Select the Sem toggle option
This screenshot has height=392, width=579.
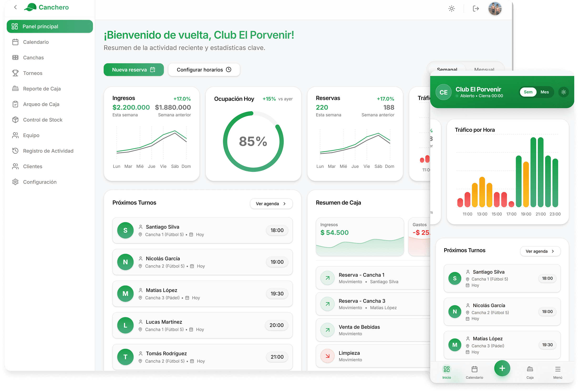528,92
